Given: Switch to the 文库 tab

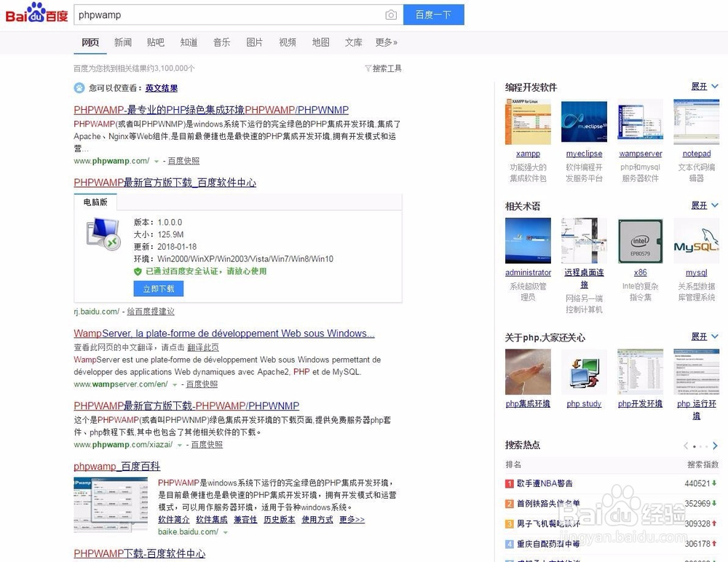Looking at the screenshot, I should coord(353,42).
